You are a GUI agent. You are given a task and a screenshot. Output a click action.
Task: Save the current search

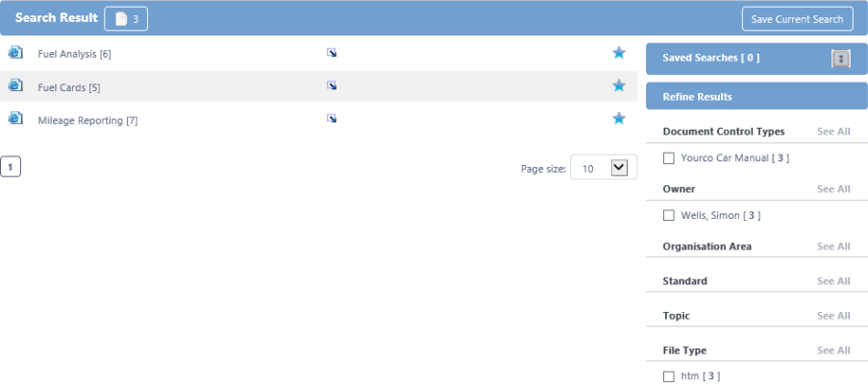pos(797,19)
